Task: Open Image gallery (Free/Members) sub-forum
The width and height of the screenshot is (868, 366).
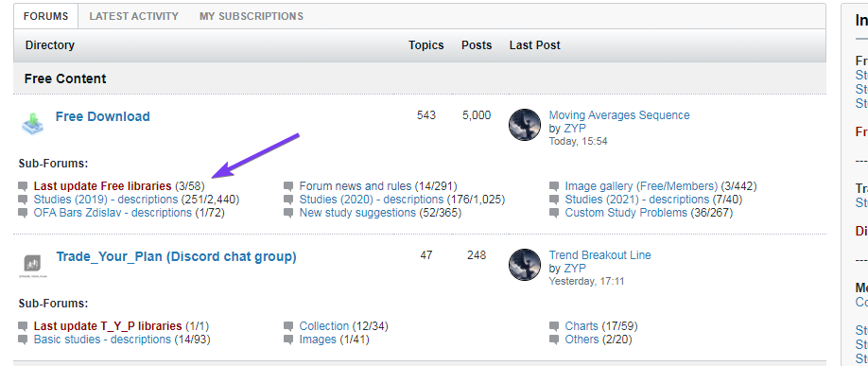Action: (x=642, y=186)
